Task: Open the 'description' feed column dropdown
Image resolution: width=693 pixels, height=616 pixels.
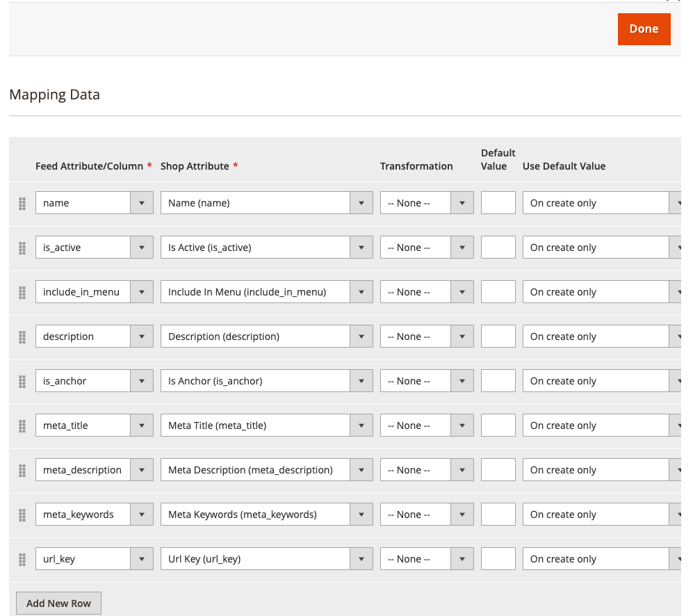Action: coord(94,336)
